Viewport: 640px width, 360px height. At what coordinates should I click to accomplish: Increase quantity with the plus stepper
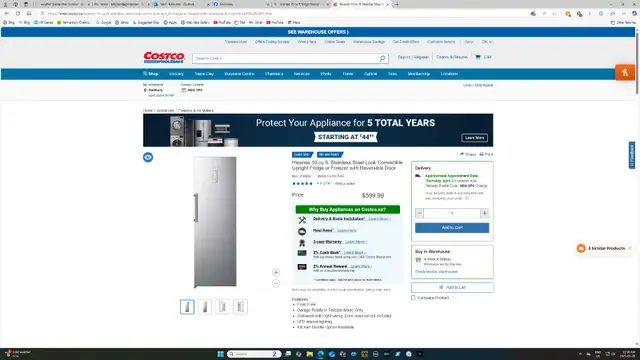[484, 213]
